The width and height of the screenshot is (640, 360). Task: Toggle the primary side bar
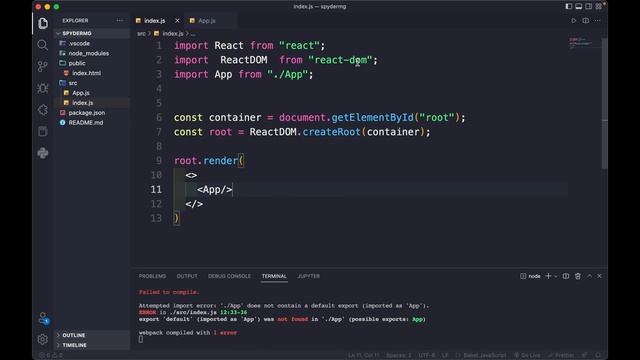pyautogui.click(x=569, y=7)
